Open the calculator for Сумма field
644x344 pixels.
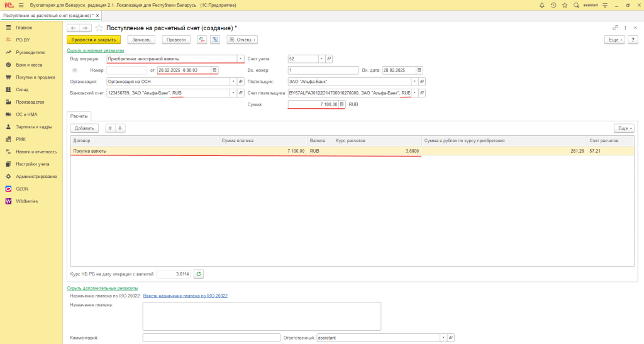(341, 104)
